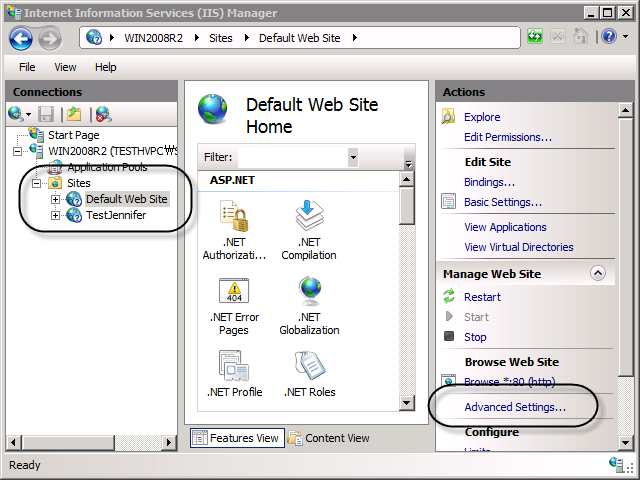
Task: Click the green Refresh Page icon
Action: [x=535, y=37]
